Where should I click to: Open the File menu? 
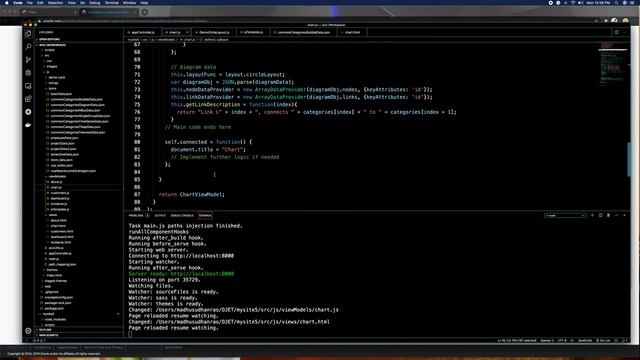(30, 2)
